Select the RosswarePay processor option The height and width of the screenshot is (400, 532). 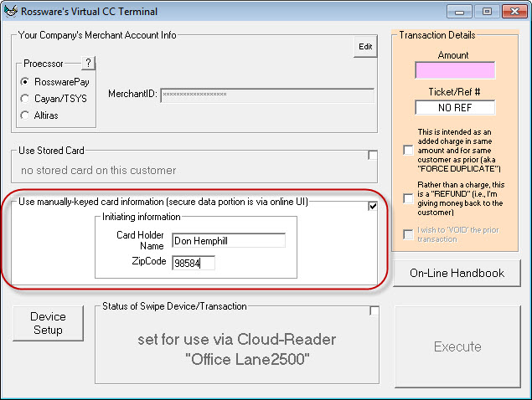(25, 82)
